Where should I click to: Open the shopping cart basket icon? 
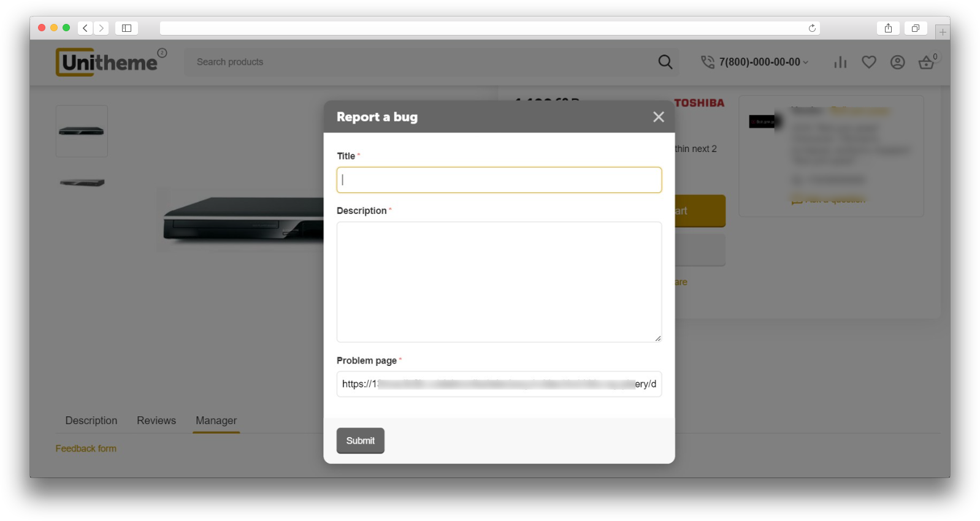926,62
